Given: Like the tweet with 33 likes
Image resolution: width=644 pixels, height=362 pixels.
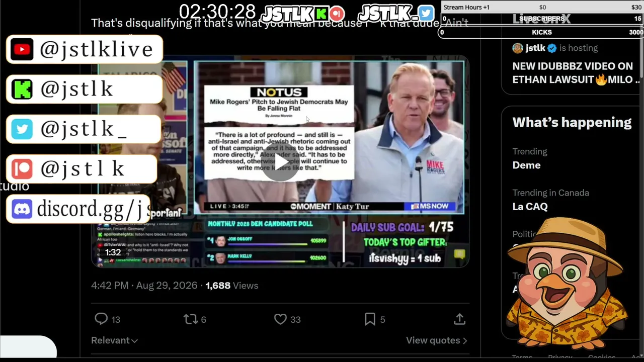Looking at the screenshot, I should (280, 319).
